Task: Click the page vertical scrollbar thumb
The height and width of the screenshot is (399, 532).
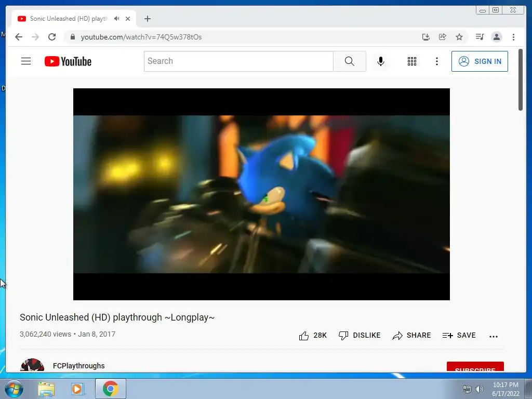Action: point(521,79)
